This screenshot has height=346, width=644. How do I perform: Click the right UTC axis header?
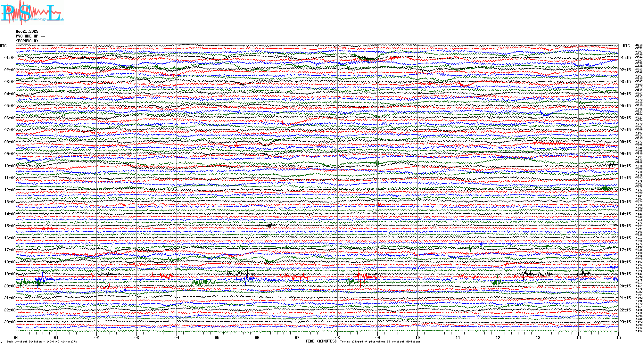626,46
